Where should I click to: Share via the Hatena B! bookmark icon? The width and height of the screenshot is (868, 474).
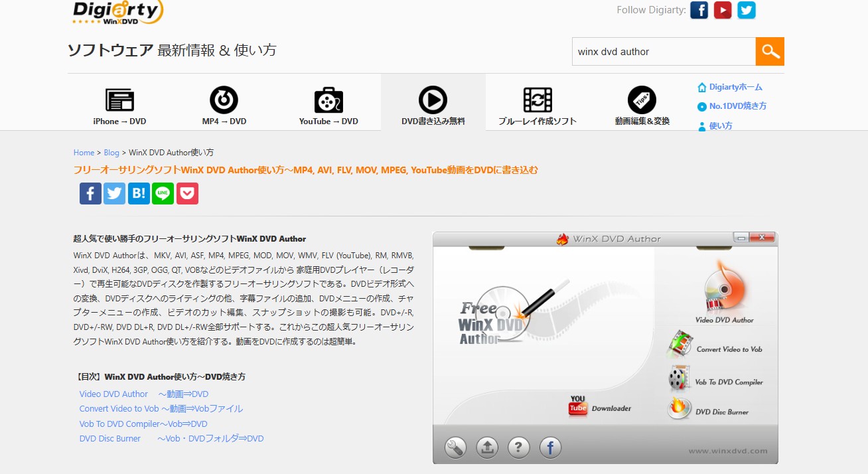(139, 193)
